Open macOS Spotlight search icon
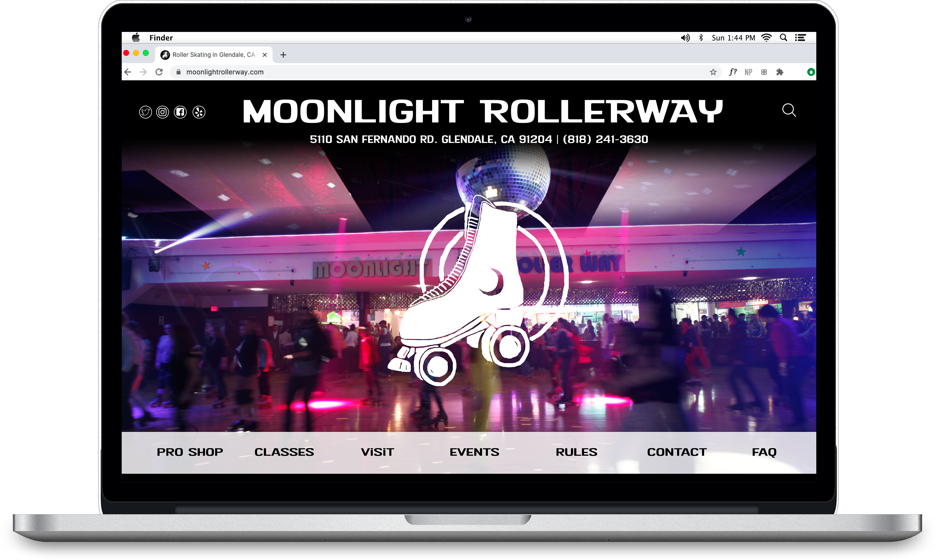 click(783, 38)
